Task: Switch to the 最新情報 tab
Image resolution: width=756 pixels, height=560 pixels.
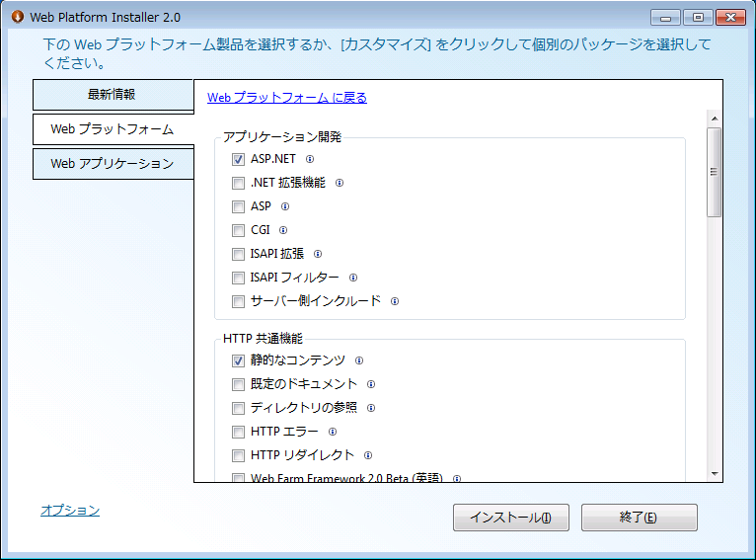Action: [113, 95]
